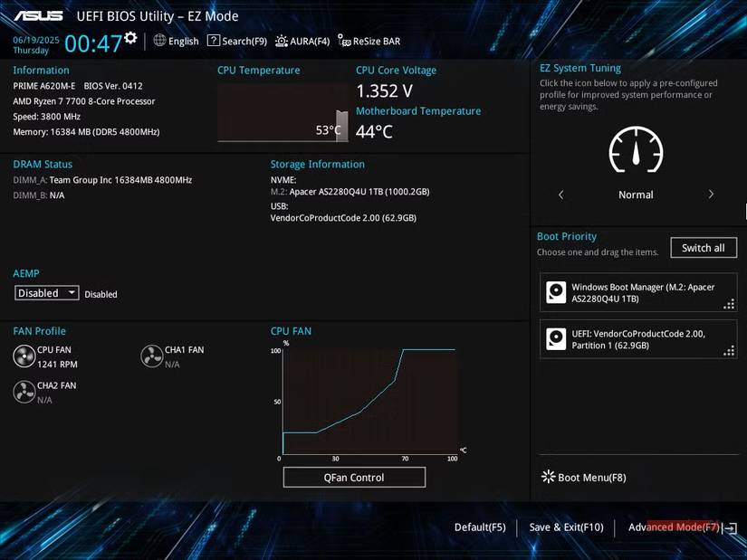Select next tuning profile with right chevron
The image size is (747, 560).
(711, 195)
